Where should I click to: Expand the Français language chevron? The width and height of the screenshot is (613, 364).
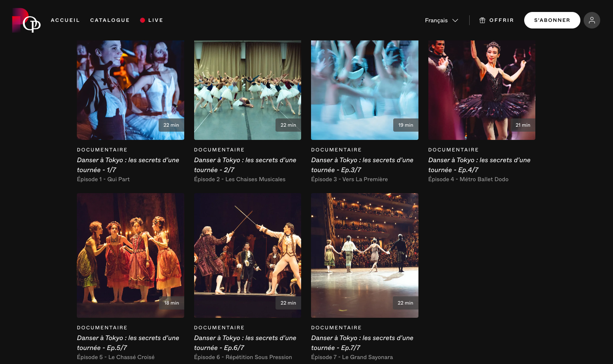click(x=455, y=20)
